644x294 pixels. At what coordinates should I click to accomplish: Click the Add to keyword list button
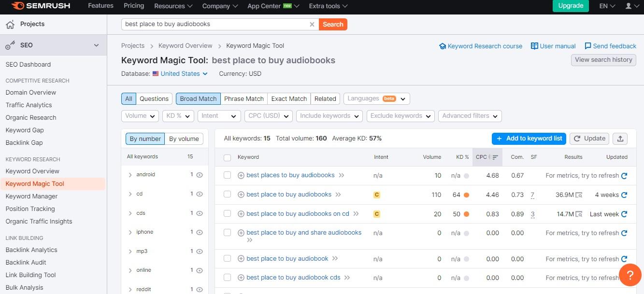pyautogui.click(x=529, y=139)
